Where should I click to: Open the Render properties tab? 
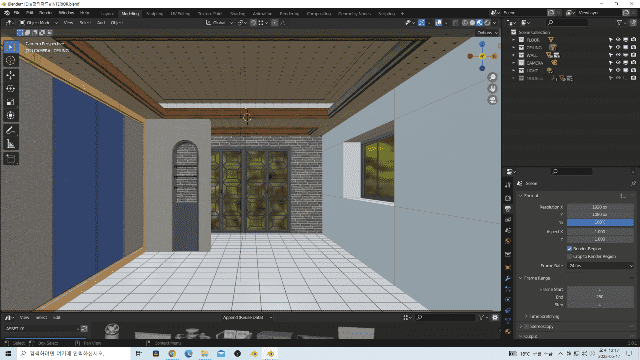pyautogui.click(x=508, y=198)
